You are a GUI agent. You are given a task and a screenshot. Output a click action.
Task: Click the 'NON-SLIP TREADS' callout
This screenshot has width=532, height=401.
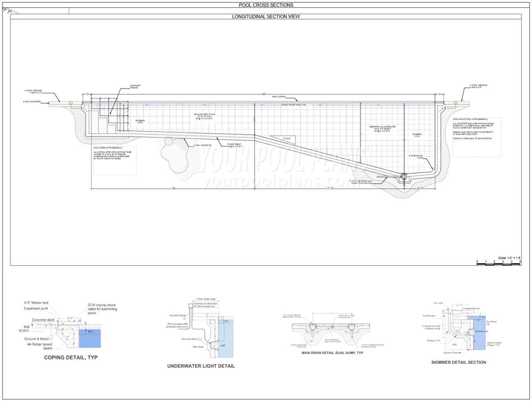click(134, 86)
